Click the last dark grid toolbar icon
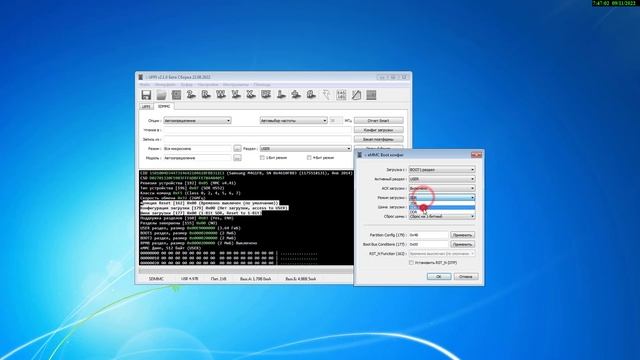Image resolution: width=640 pixels, height=360 pixels. pyautogui.click(x=371, y=95)
